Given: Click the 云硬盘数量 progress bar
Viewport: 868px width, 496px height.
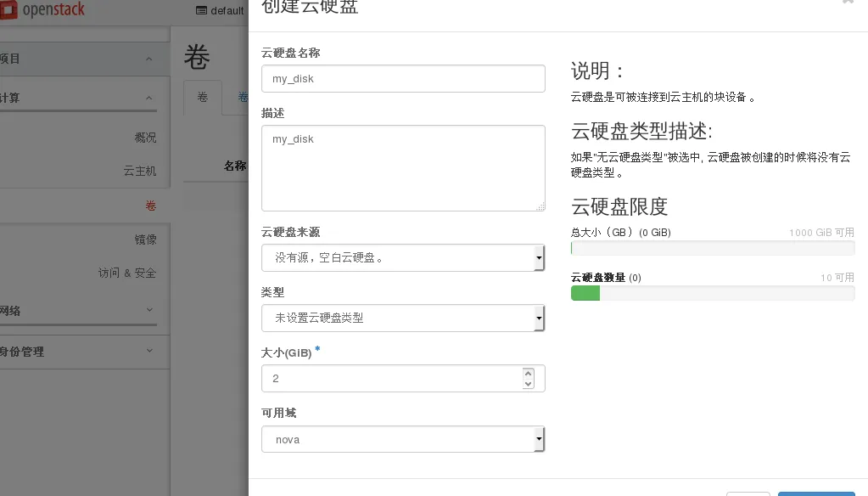Looking at the screenshot, I should point(713,293).
